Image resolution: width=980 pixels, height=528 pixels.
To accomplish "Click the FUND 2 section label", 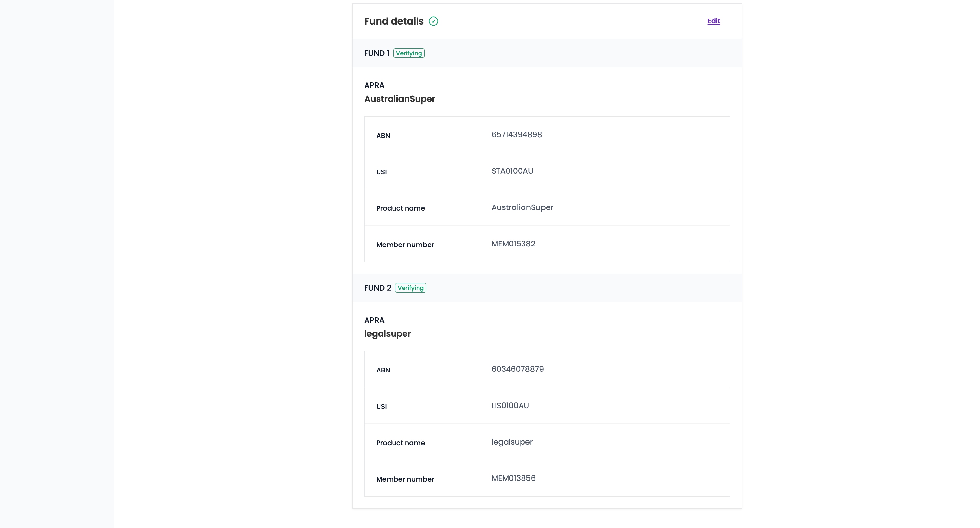I will point(377,288).
